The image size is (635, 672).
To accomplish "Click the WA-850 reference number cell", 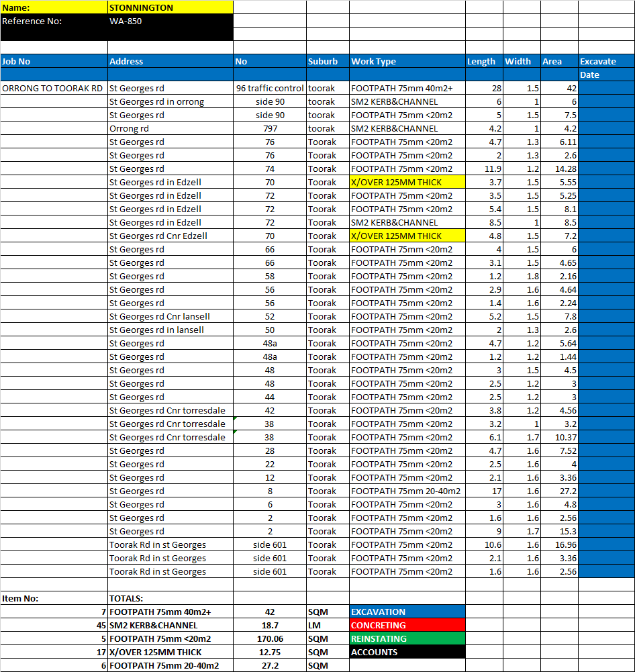I will 170,21.
